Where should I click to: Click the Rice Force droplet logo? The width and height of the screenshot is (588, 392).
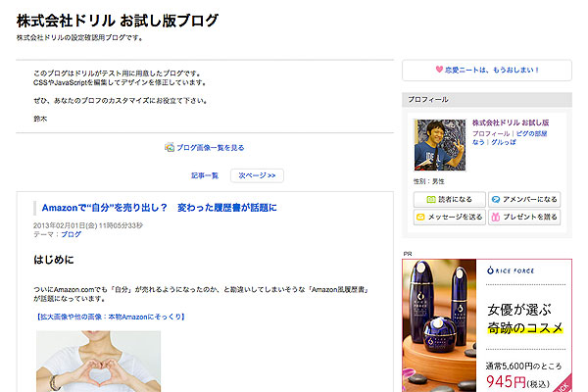(490, 270)
